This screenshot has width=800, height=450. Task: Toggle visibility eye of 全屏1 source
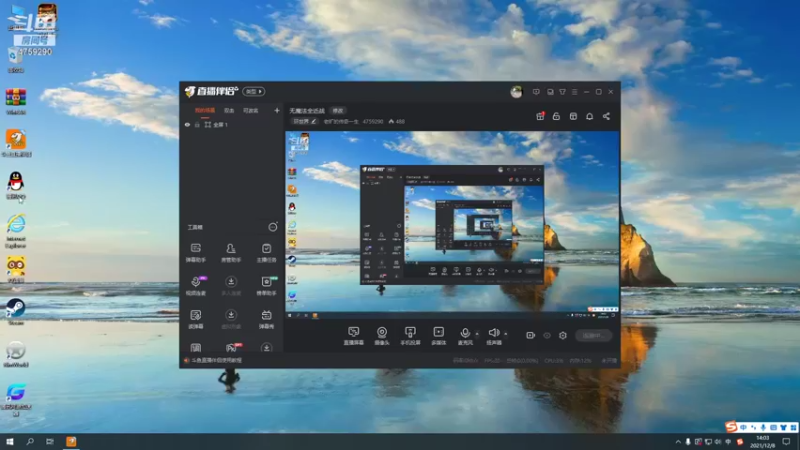coord(187,124)
